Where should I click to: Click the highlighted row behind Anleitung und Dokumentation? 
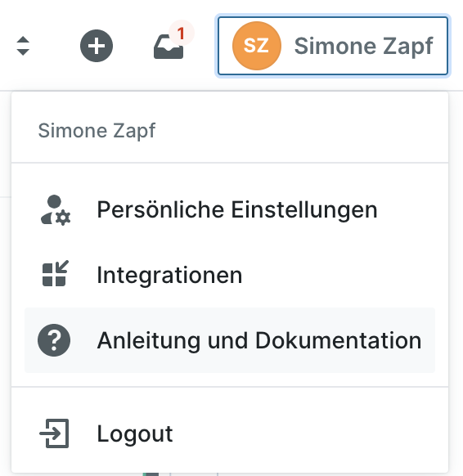[230, 340]
